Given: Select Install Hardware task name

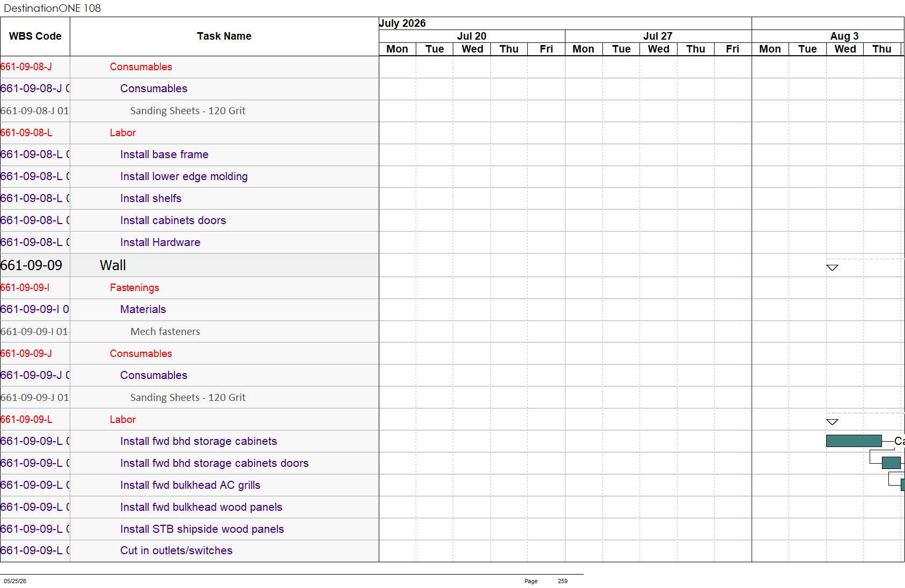Looking at the screenshot, I should click(x=160, y=242).
